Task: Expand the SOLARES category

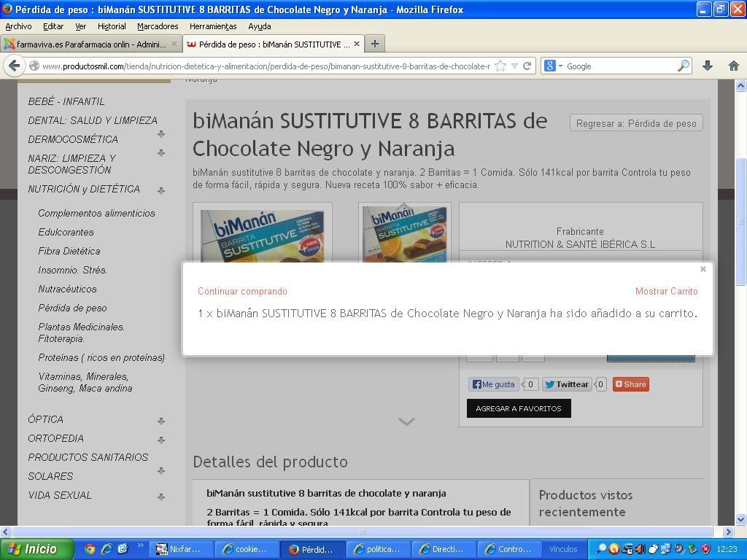Action: 161,470
